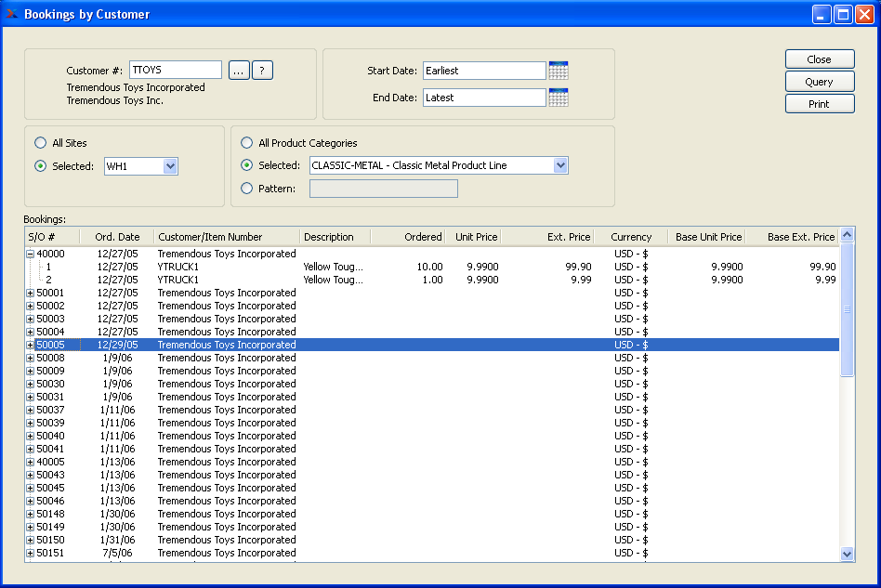
Task: Collapse sales order 40000 tree node
Action: tap(30, 254)
